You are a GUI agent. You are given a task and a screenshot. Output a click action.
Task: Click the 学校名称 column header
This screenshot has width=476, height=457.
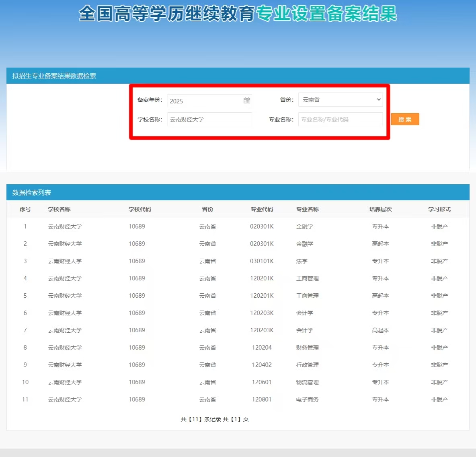click(x=59, y=209)
